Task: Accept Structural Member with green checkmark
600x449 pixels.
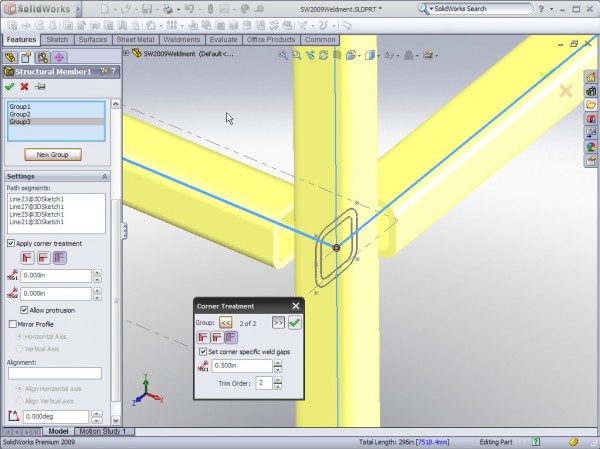Action: [10, 87]
